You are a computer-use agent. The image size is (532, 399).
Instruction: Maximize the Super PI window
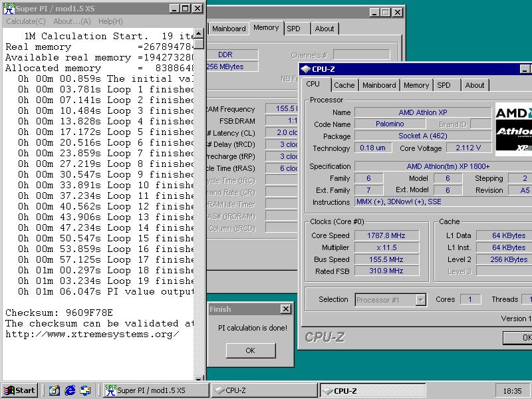coord(186,9)
